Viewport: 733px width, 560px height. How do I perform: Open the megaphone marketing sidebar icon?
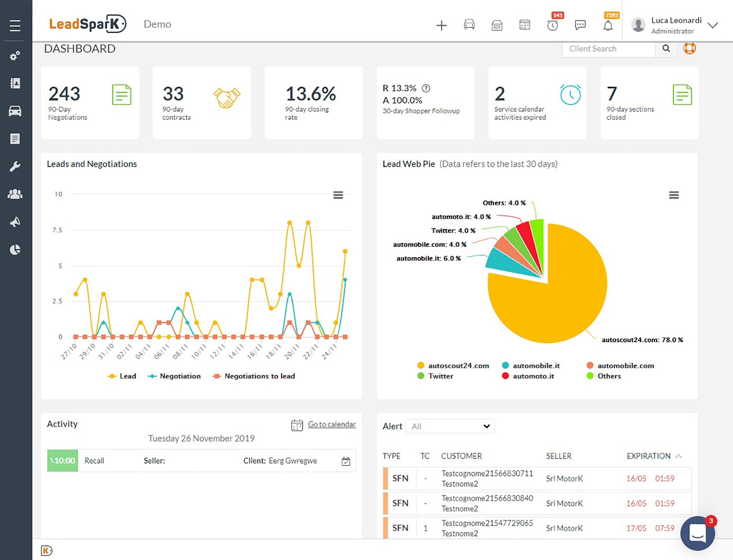[15, 222]
